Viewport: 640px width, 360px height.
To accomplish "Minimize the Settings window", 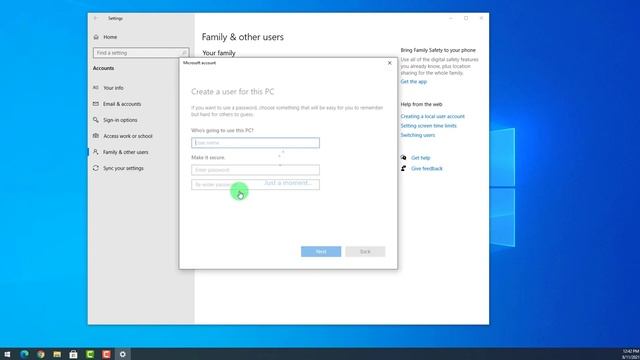I will click(x=451, y=18).
